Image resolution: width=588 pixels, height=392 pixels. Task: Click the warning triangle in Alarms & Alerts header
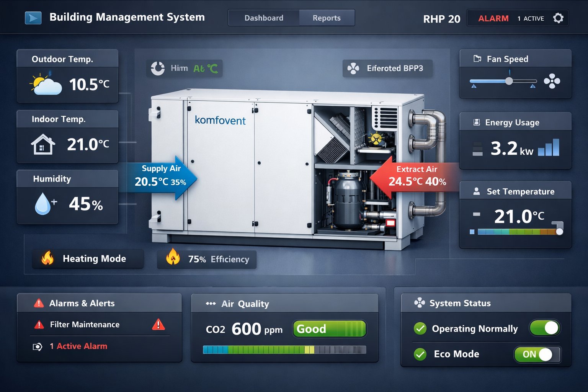coord(39,303)
